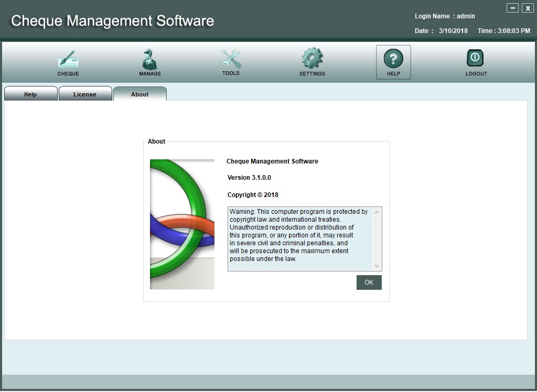Click the warning box scroll down arrow
The width and height of the screenshot is (537, 392).
pos(377,266)
